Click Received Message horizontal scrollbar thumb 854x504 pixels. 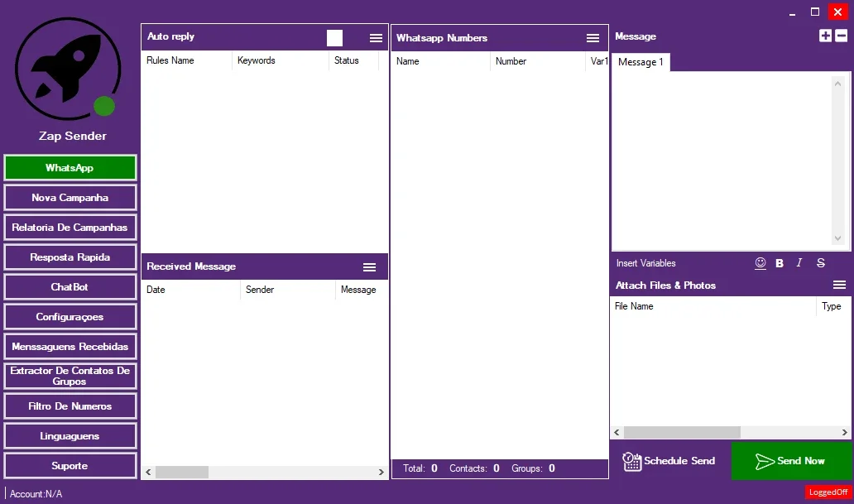tap(182, 472)
